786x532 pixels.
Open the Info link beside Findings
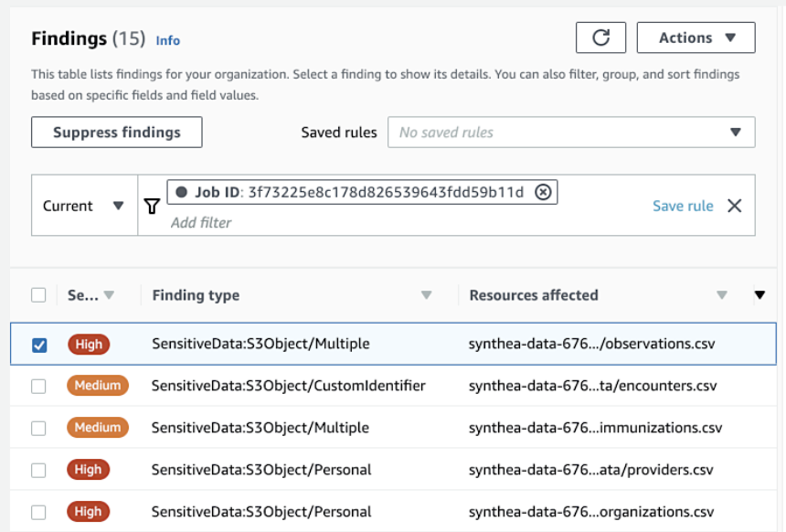(x=168, y=40)
